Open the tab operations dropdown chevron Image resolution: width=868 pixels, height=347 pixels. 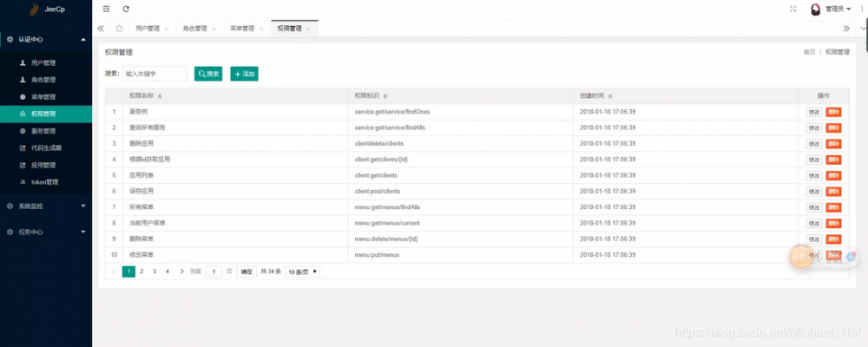point(863,29)
